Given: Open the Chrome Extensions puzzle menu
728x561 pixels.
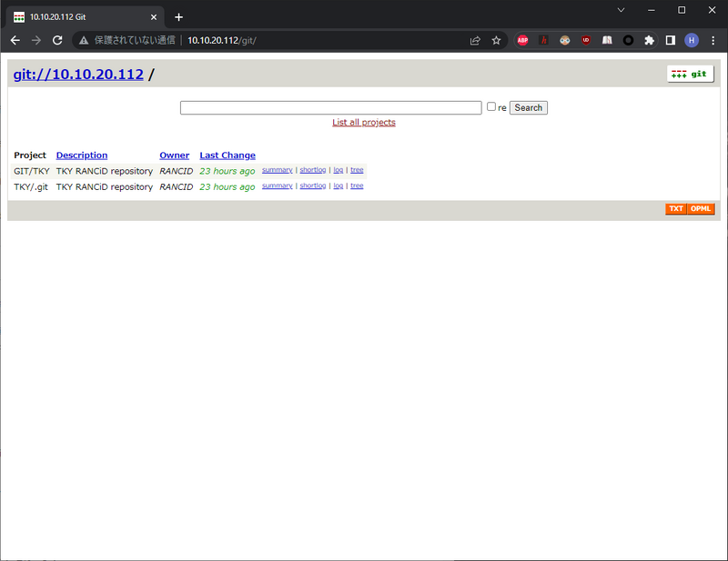Looking at the screenshot, I should [x=649, y=40].
